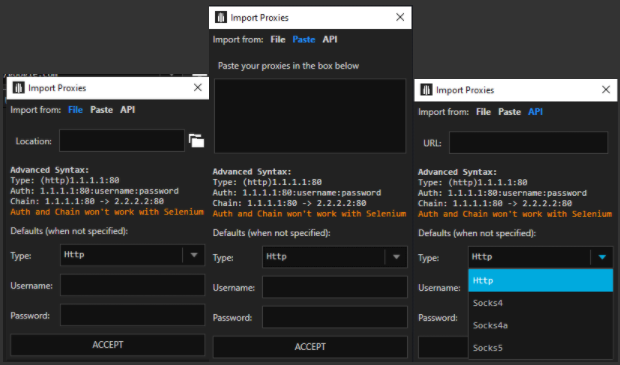
Task: Focus the Password field in the Paste import window
Action: [335, 317]
